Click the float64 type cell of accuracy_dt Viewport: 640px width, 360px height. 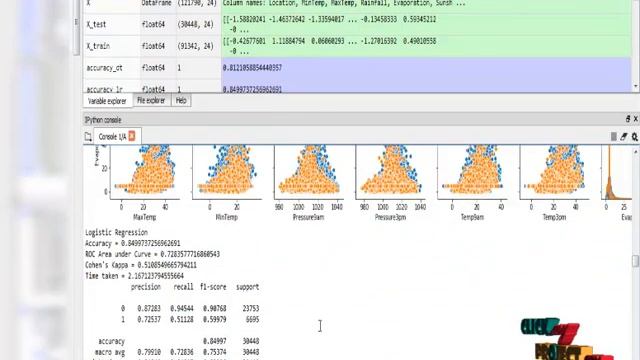click(x=153, y=68)
